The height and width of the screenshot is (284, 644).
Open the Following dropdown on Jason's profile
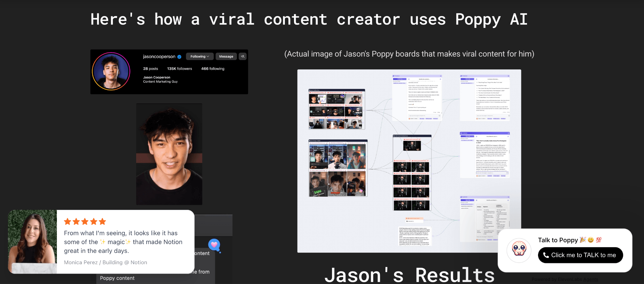(200, 57)
